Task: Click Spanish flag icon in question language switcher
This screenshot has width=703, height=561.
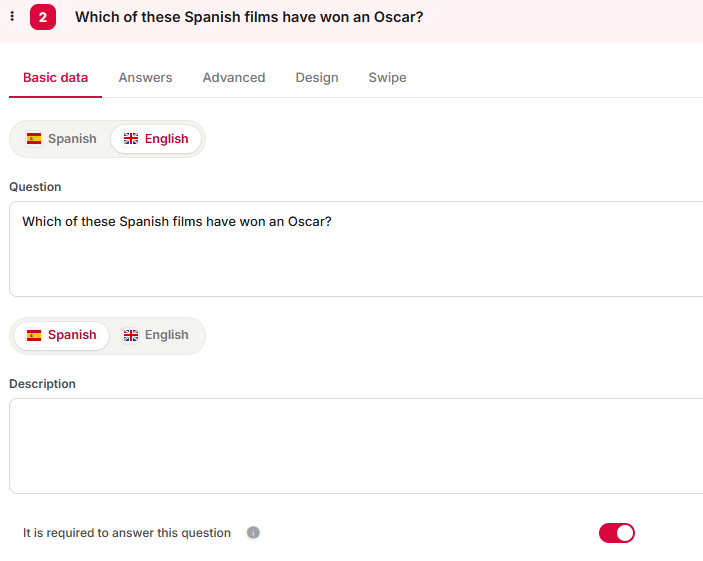Action: coord(34,139)
